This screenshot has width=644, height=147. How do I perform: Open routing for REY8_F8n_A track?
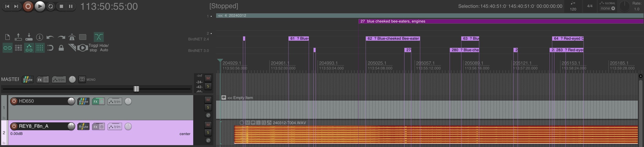83,127
